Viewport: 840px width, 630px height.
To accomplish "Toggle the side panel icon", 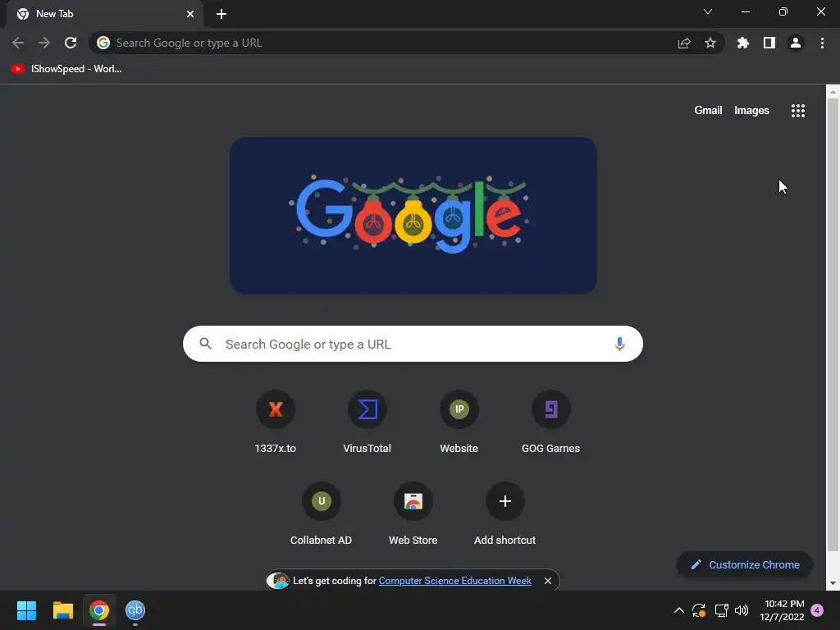I will (x=769, y=43).
